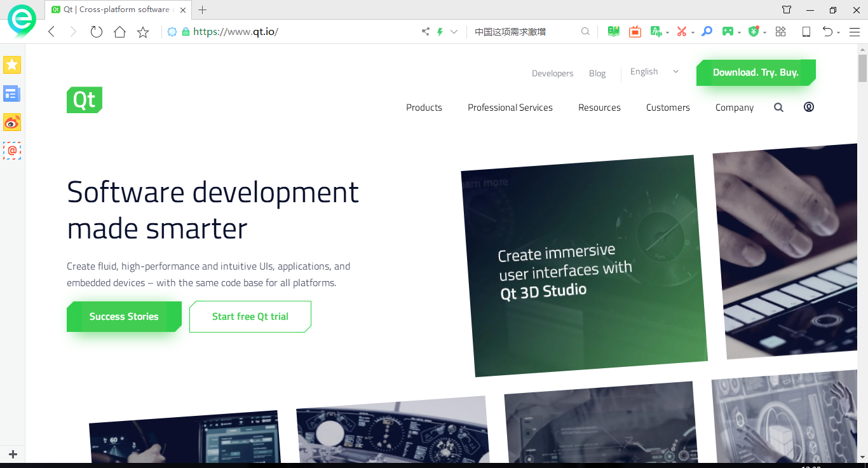Open the Resources menu
The width and height of the screenshot is (868, 468).
pyautogui.click(x=599, y=107)
